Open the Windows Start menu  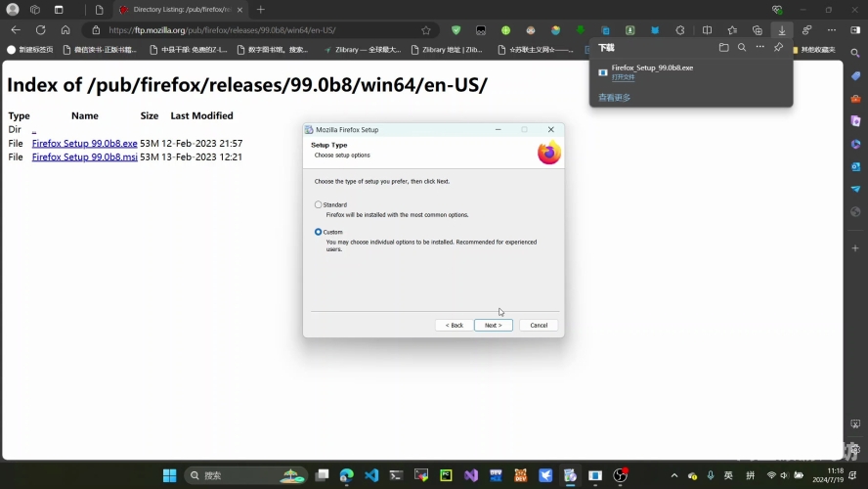169,475
